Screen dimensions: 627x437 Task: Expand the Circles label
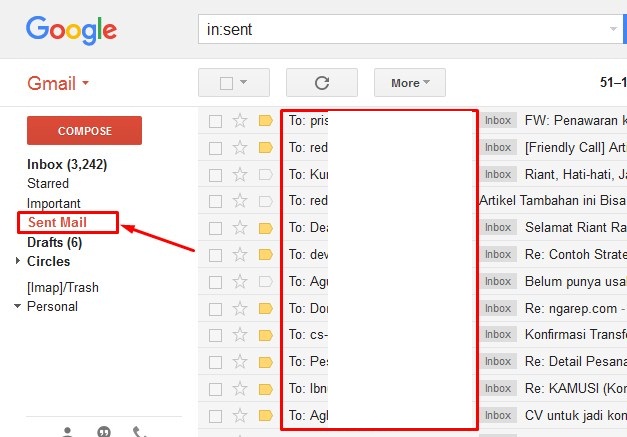tap(18, 261)
